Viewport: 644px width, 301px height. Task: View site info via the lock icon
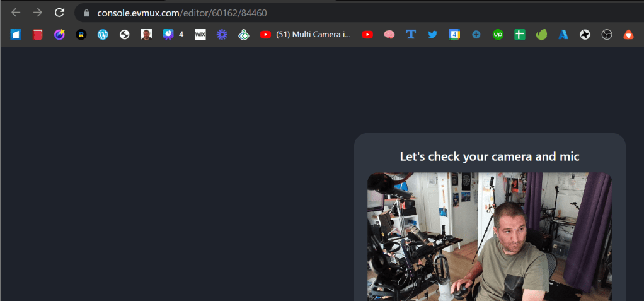pyautogui.click(x=86, y=13)
